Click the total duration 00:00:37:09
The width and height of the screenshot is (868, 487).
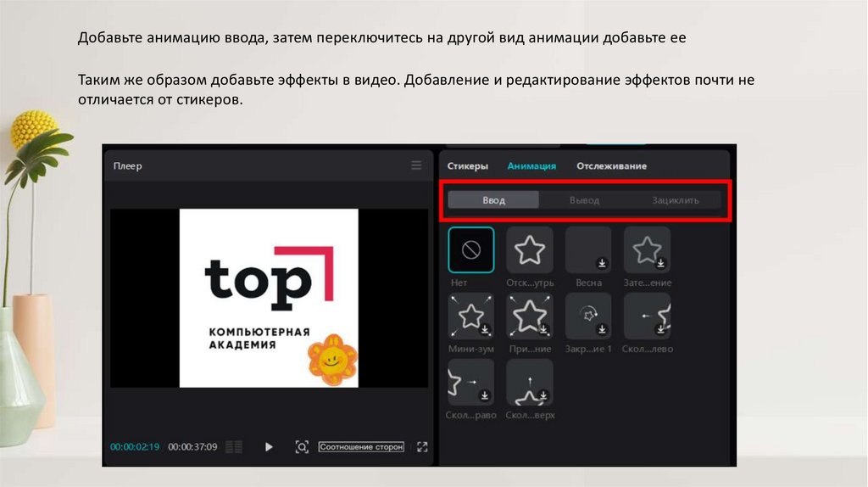(192, 446)
